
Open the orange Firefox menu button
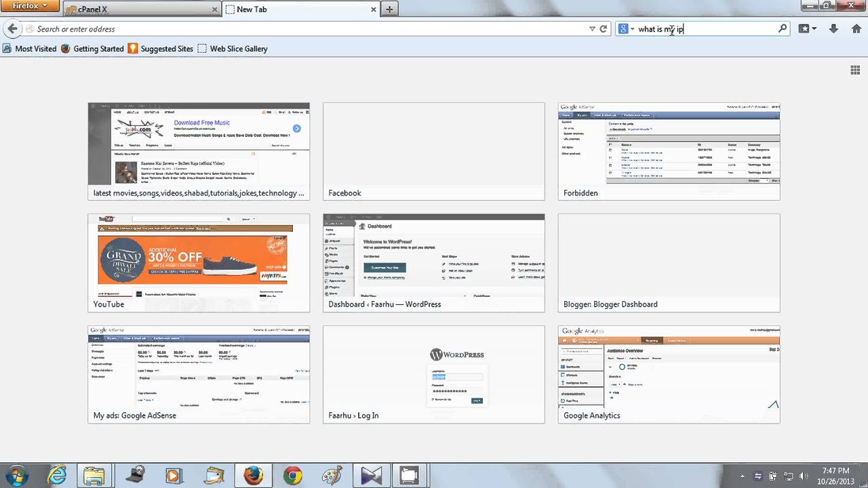(x=30, y=6)
